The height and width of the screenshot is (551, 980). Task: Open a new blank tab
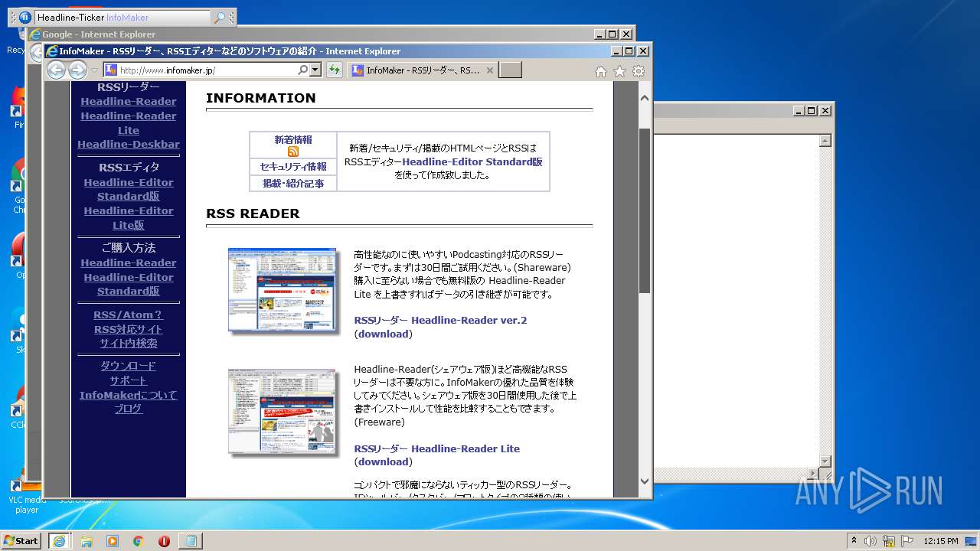511,70
